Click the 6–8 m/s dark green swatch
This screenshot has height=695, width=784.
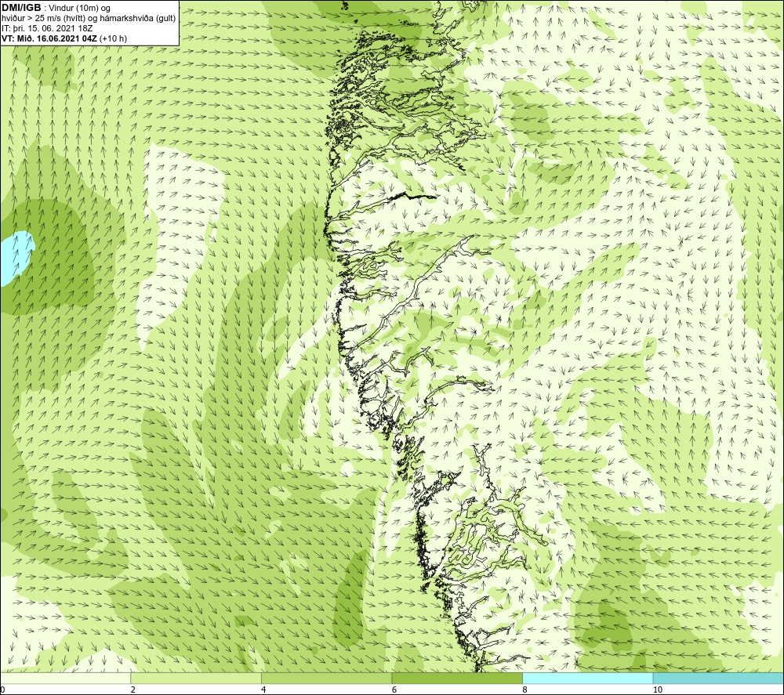tap(457, 678)
